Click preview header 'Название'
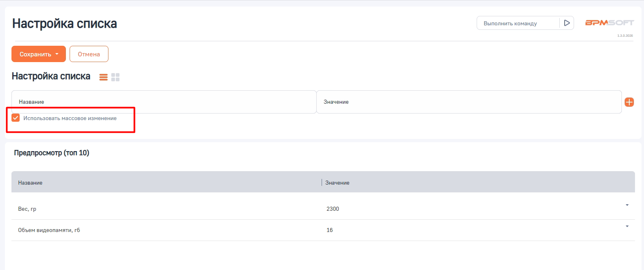The width and height of the screenshot is (644, 270). coord(30,183)
